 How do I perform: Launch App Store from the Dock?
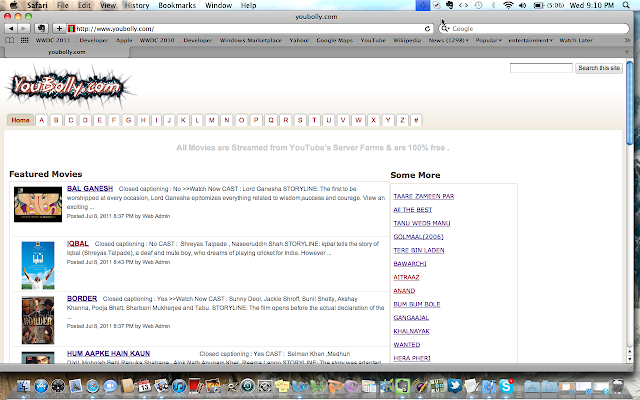point(41,385)
